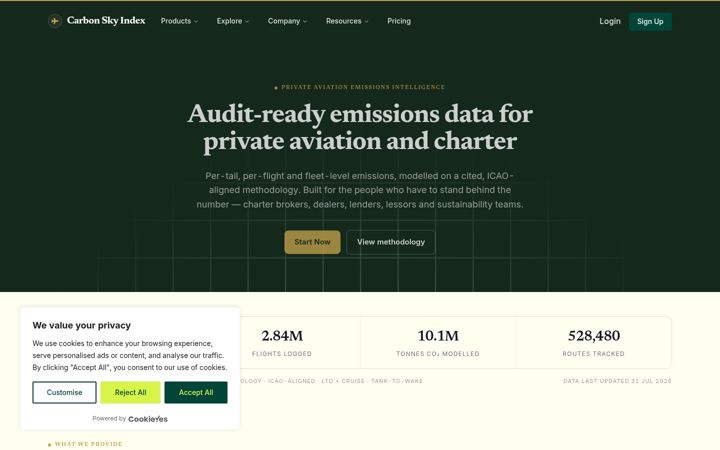Click the Data last updated 31 Jul 2026 text
Viewport: 720px width, 450px height.
tap(617, 381)
